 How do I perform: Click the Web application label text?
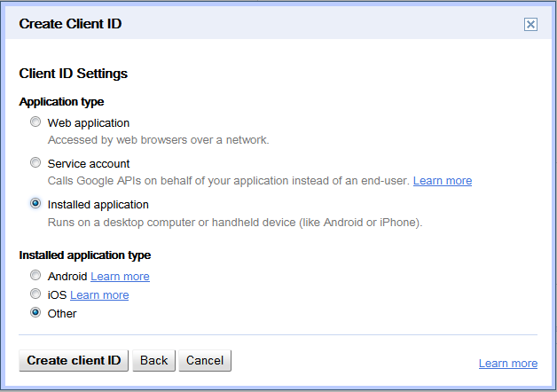[89, 123]
